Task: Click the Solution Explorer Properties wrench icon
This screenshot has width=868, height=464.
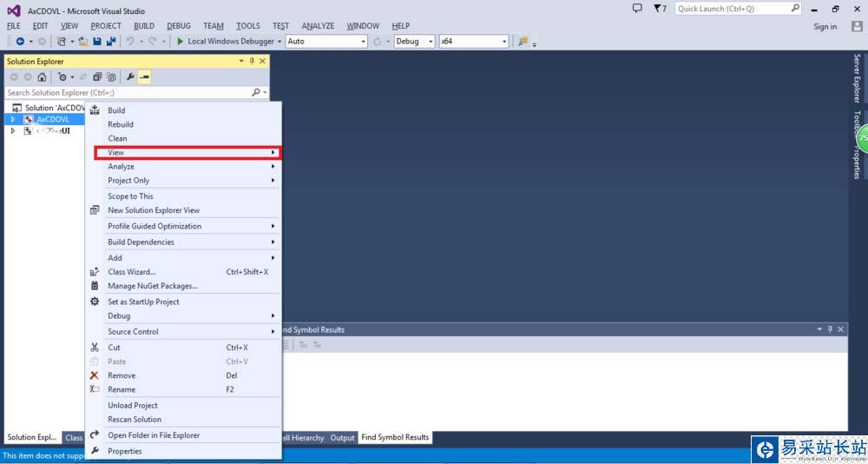Action: click(130, 77)
